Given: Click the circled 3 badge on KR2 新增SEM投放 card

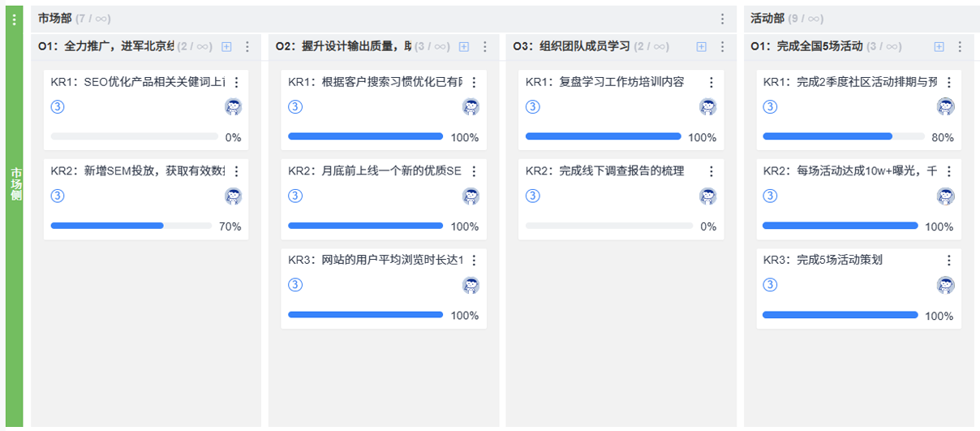Looking at the screenshot, I should point(58,196).
